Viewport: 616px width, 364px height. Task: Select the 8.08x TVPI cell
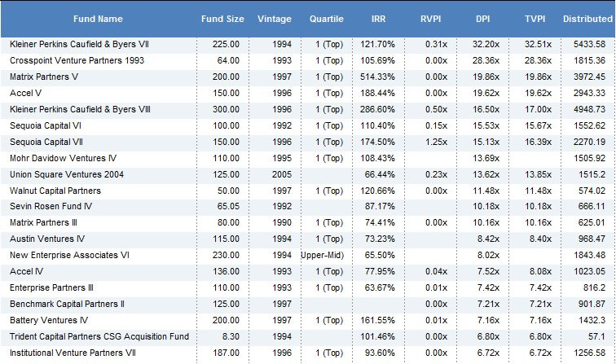click(x=540, y=272)
